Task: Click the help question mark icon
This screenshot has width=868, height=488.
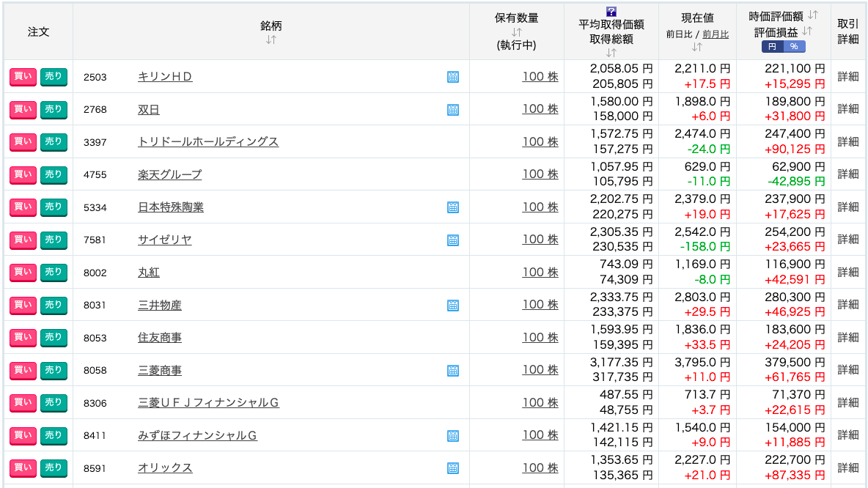Action: (x=611, y=12)
